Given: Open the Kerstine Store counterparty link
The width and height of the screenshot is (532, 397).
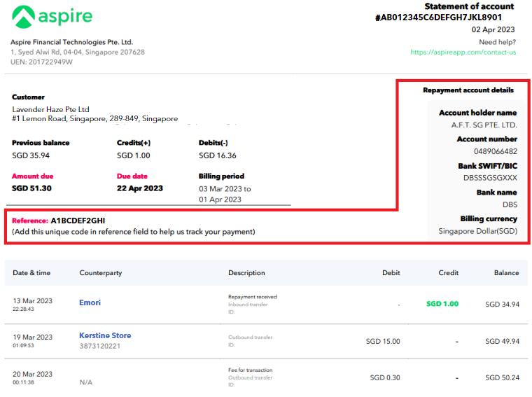Looking at the screenshot, I should pos(105,335).
